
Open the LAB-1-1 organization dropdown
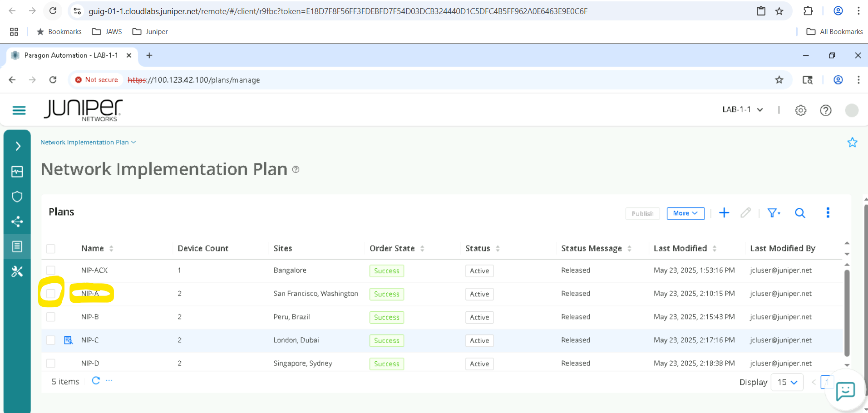click(x=742, y=110)
